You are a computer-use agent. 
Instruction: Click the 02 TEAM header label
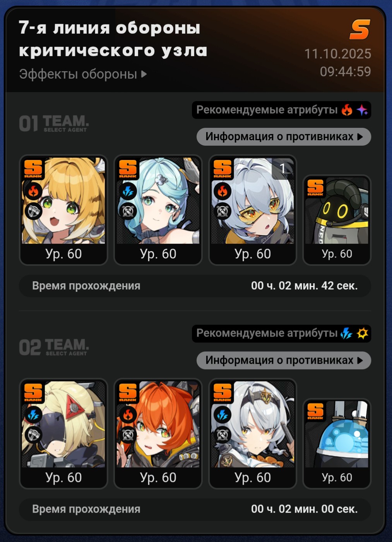(x=54, y=347)
